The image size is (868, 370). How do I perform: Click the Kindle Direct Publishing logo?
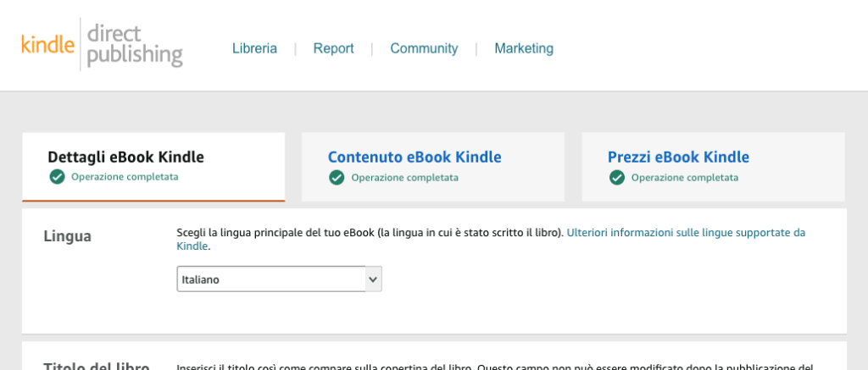click(102, 45)
